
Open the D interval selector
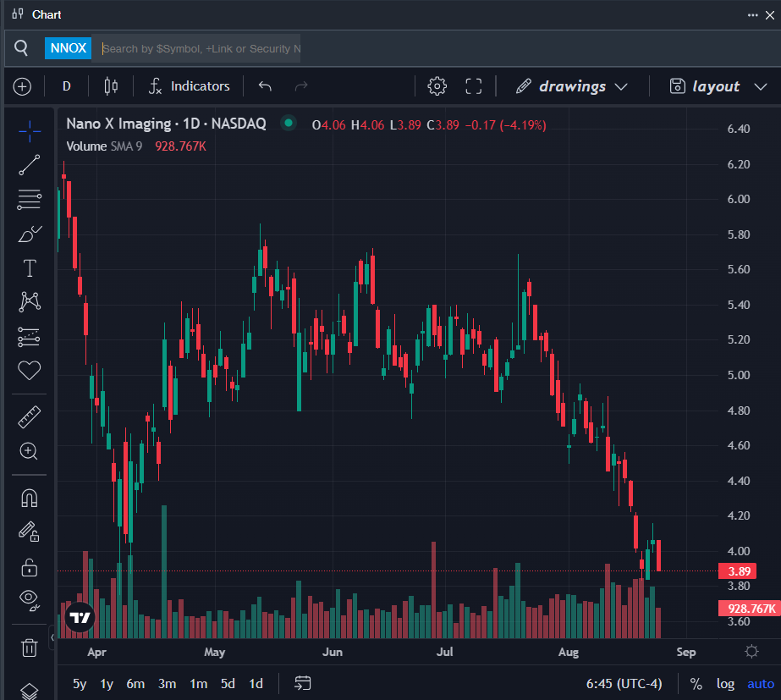click(67, 86)
